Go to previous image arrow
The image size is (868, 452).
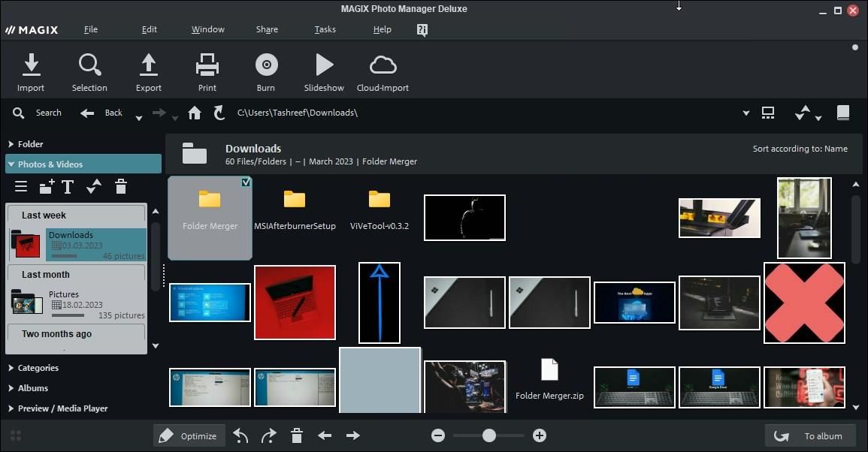(x=325, y=436)
